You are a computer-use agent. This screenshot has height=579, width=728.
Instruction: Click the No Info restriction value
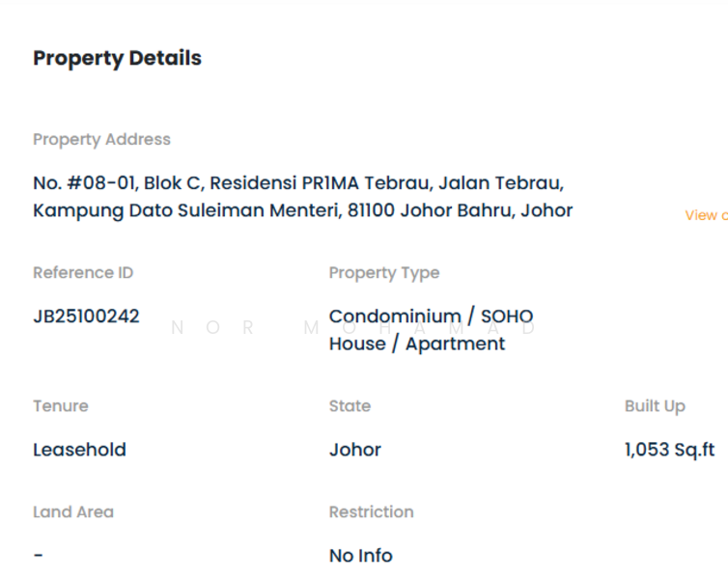(x=360, y=556)
